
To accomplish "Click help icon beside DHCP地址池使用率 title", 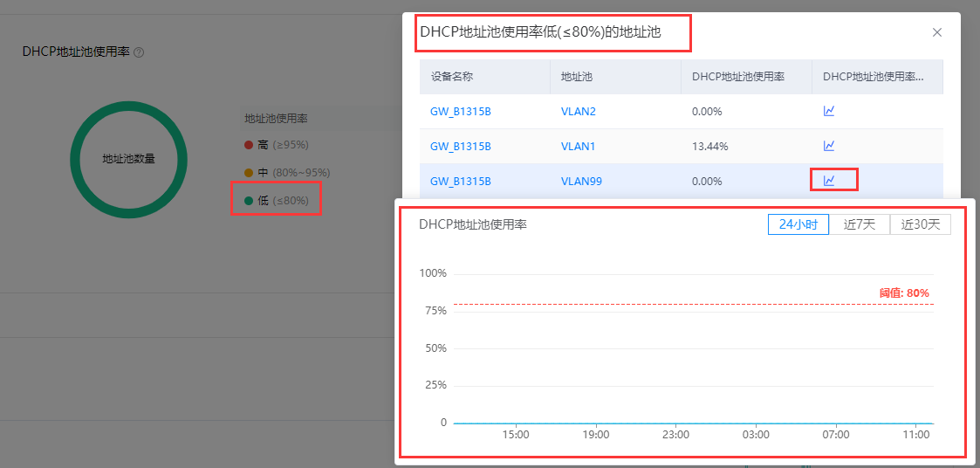I will [x=139, y=52].
